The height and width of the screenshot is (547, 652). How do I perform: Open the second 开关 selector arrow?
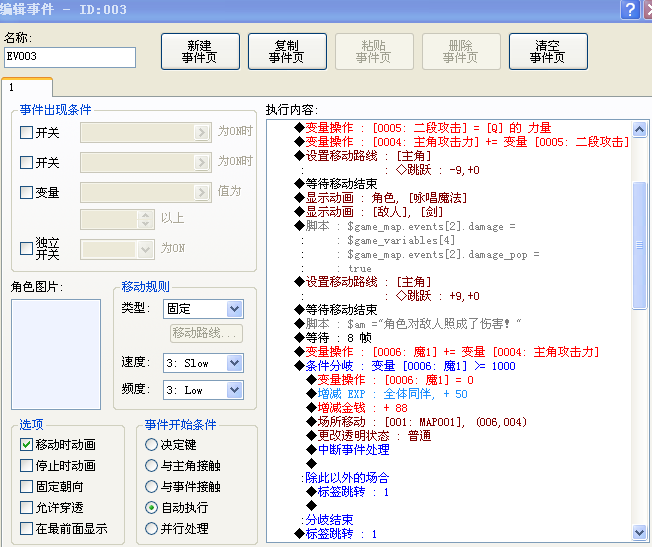coord(202,162)
